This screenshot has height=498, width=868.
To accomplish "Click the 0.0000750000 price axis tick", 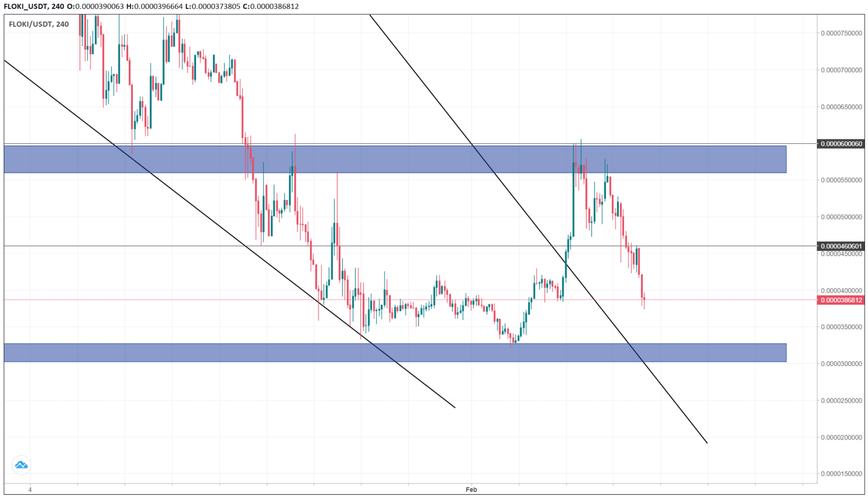I will (x=841, y=33).
